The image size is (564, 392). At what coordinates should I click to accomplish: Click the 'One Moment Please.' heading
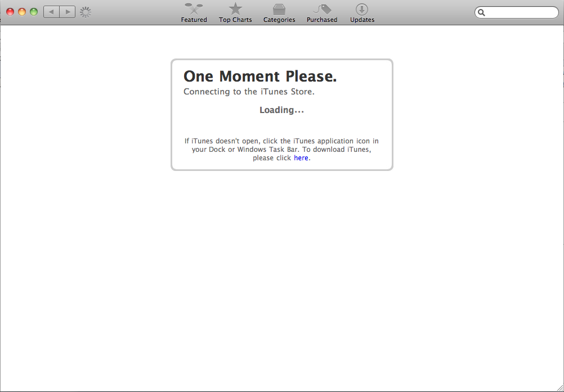click(260, 76)
